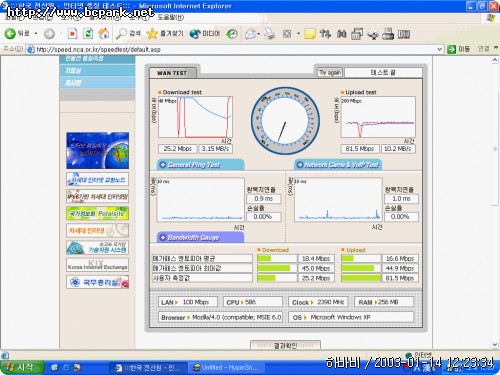Print the page with the toolbar printer icon

click(x=269, y=34)
